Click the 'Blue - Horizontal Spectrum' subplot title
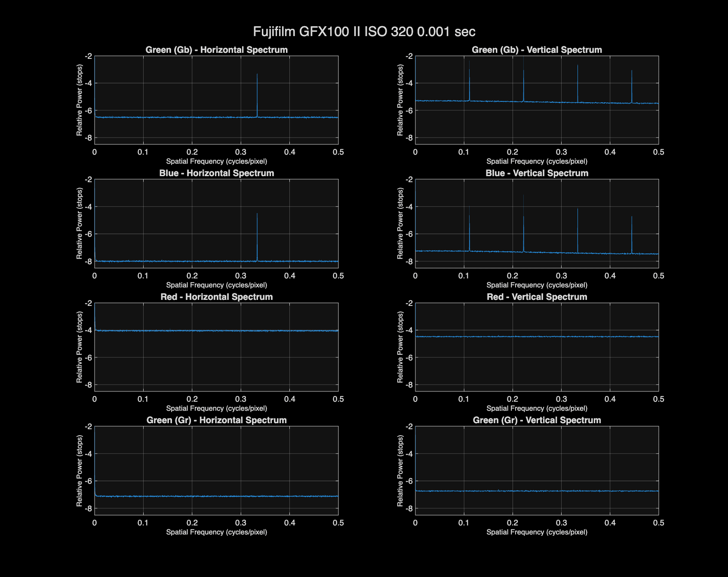Image resolution: width=728 pixels, height=577 pixels. (x=217, y=173)
